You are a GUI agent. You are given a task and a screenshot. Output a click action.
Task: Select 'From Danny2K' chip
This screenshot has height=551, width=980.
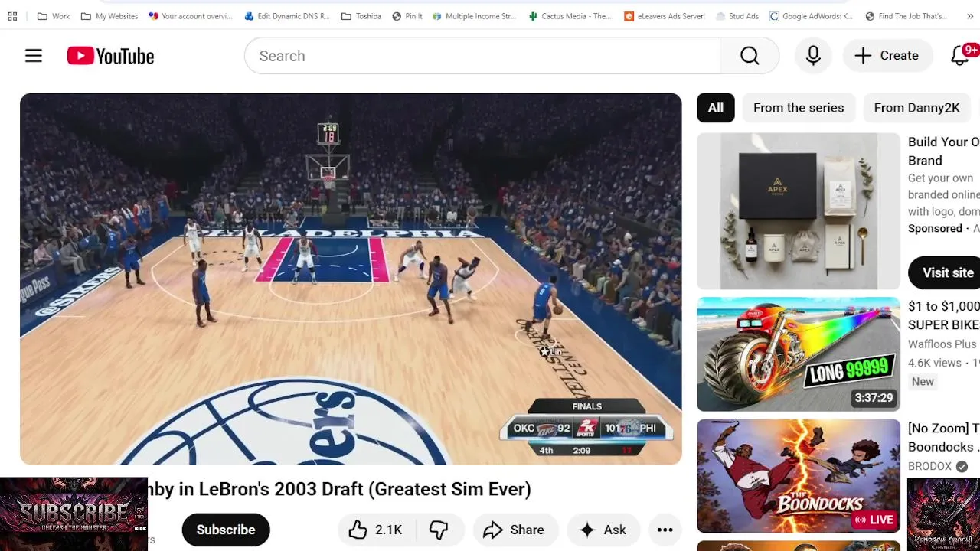[916, 108]
